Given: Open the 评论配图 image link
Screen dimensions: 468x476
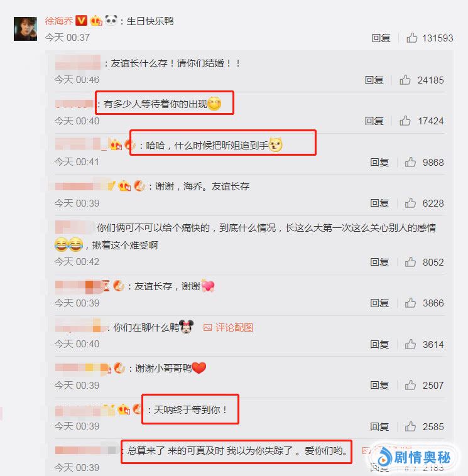Looking at the screenshot, I should point(228,328).
